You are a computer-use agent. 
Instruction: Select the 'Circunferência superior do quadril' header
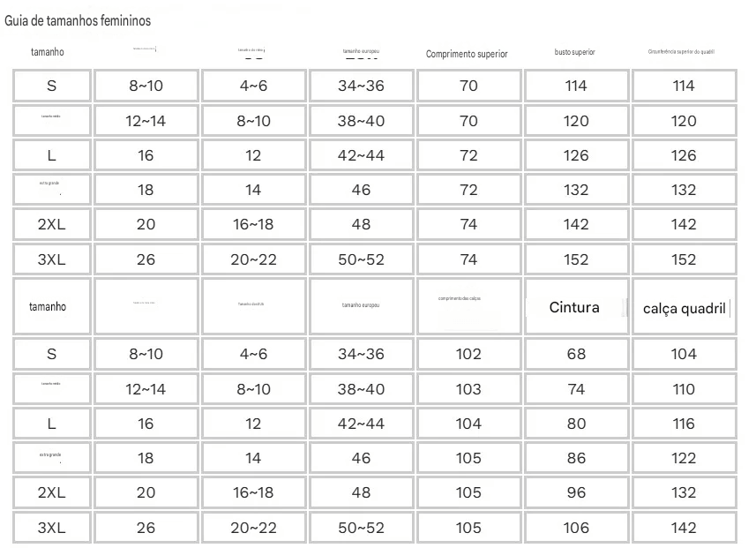pos(681,51)
